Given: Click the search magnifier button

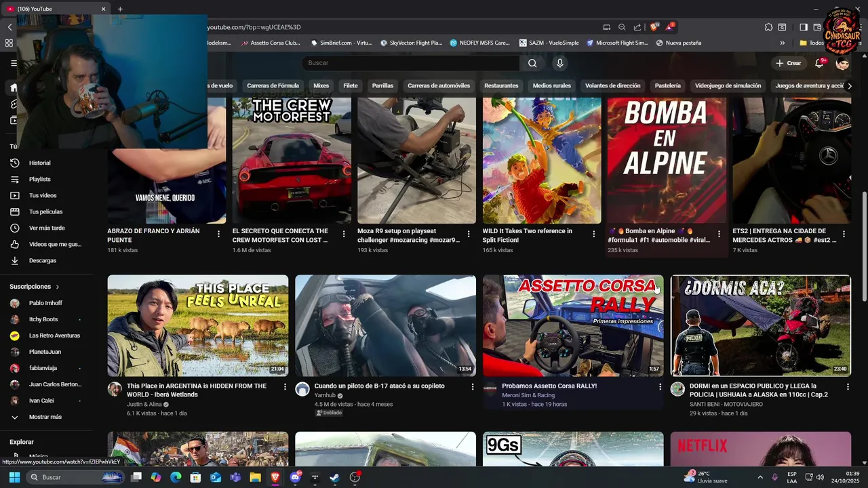Looking at the screenshot, I should pos(532,63).
